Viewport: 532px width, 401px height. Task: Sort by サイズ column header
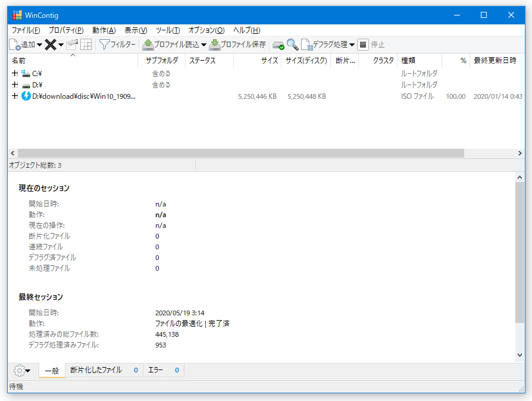click(x=258, y=60)
